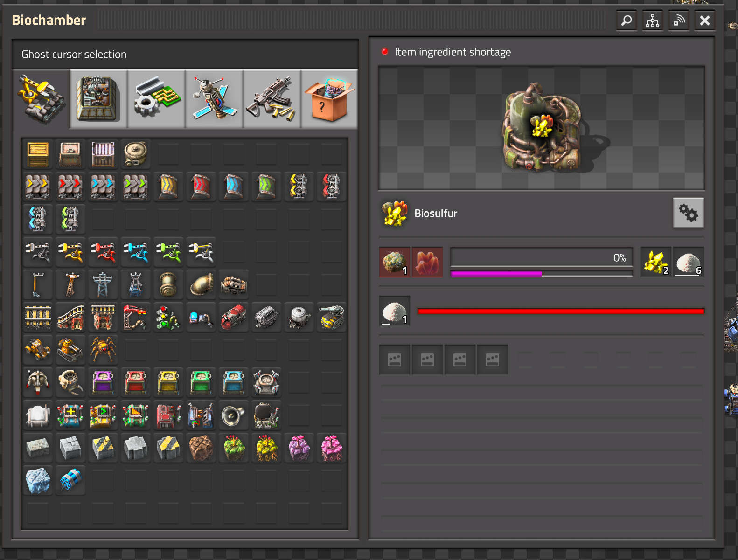Viewport: 738px width, 560px height.
Task: Select the yellow transport belt
Action: (x=38, y=187)
